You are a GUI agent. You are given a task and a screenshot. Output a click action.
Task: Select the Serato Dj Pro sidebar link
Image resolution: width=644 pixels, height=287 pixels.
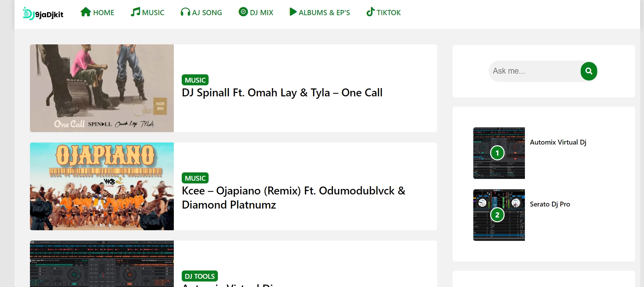pos(550,204)
